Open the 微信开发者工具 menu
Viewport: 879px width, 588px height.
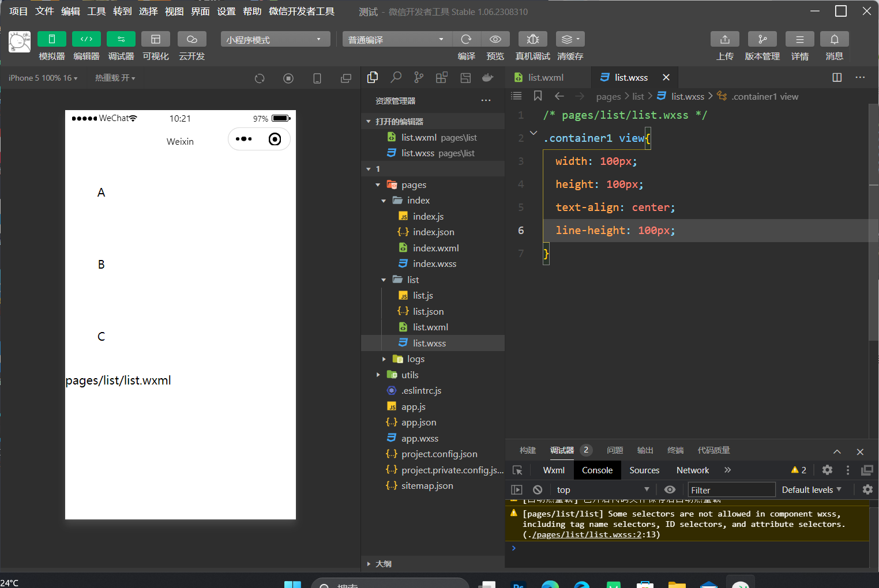pyautogui.click(x=302, y=12)
